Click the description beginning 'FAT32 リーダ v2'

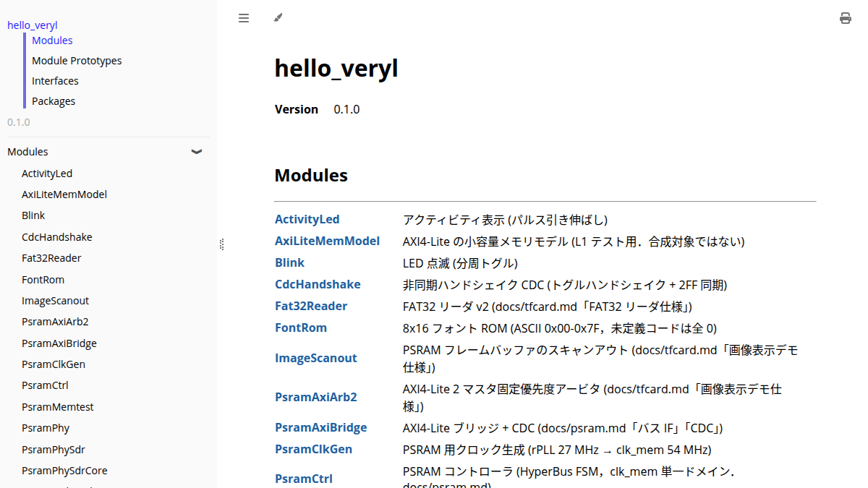point(549,306)
